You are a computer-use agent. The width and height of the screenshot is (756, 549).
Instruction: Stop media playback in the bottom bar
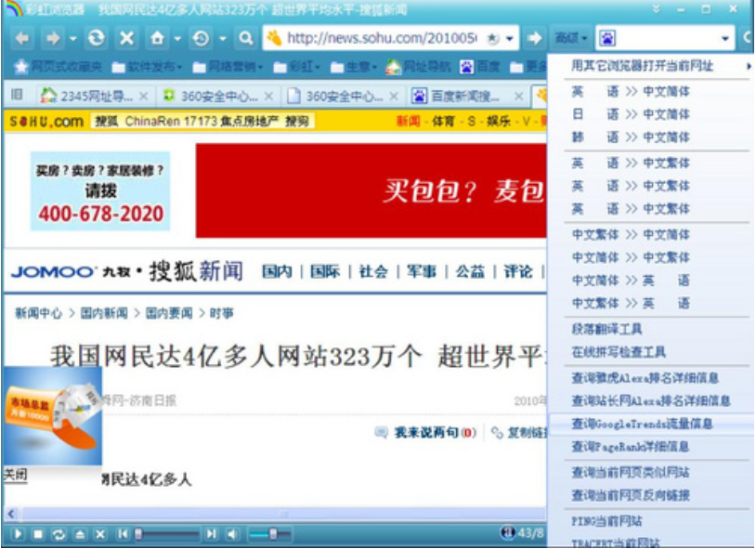coord(38,534)
